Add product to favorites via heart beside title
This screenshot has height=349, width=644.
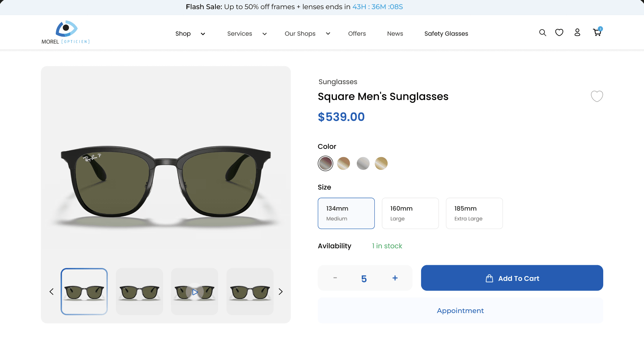click(597, 96)
